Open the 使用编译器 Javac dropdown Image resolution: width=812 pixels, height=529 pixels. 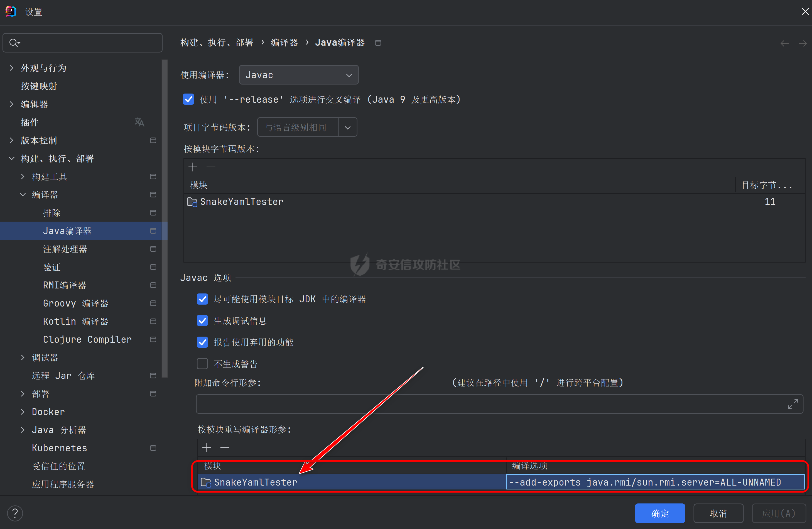coord(299,75)
